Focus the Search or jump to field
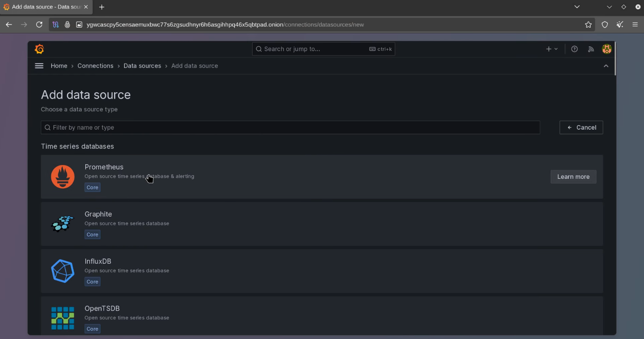This screenshot has width=644, height=339. tap(323, 49)
